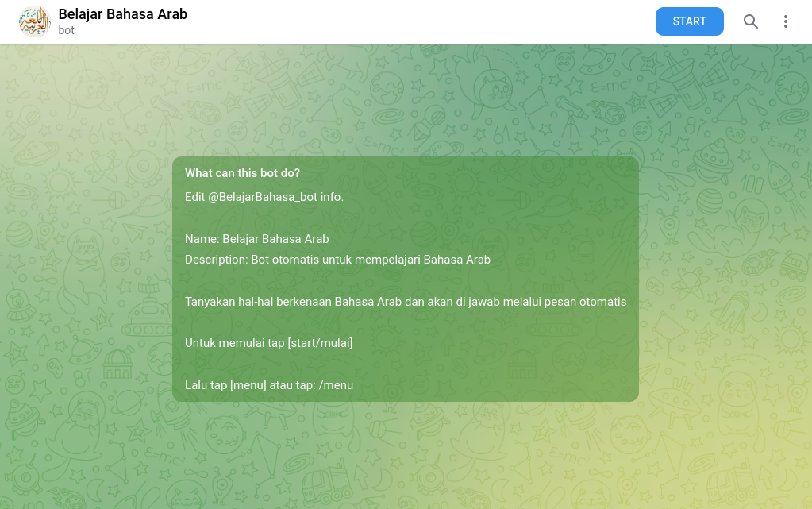Viewport: 812px width, 509px height.
Task: Click the bot's profile avatar
Action: (35, 21)
